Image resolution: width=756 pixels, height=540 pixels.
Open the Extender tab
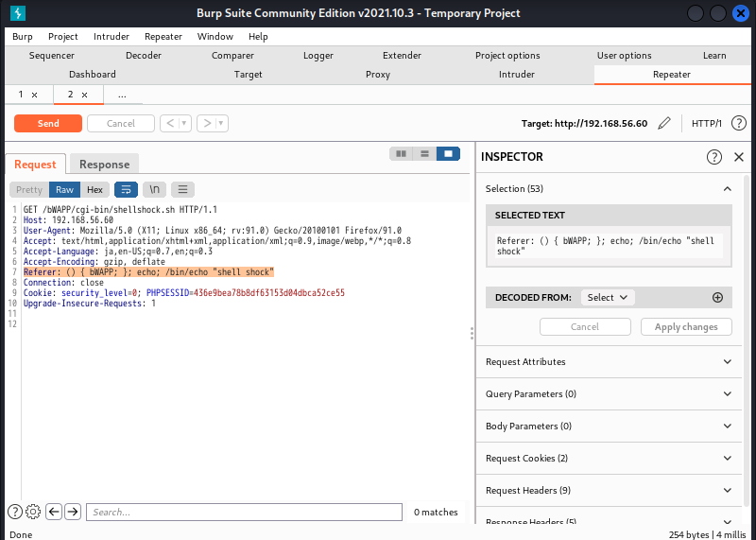403,56
